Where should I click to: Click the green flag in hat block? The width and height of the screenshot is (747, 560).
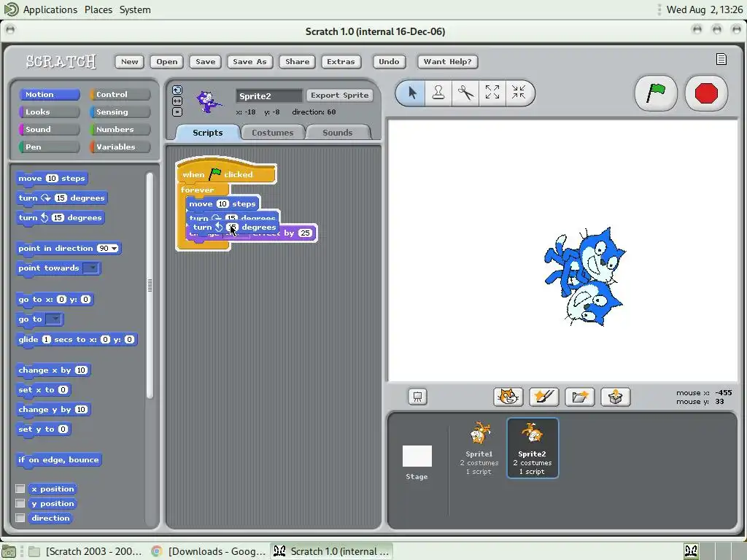215,174
